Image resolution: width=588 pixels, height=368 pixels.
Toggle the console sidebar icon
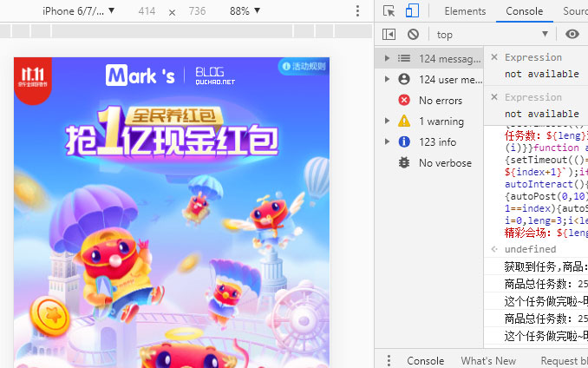click(389, 35)
